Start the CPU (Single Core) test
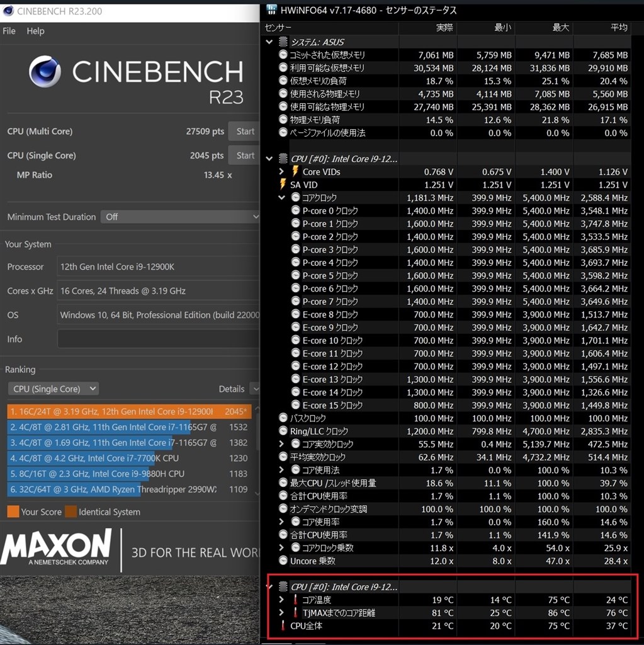 tap(245, 156)
